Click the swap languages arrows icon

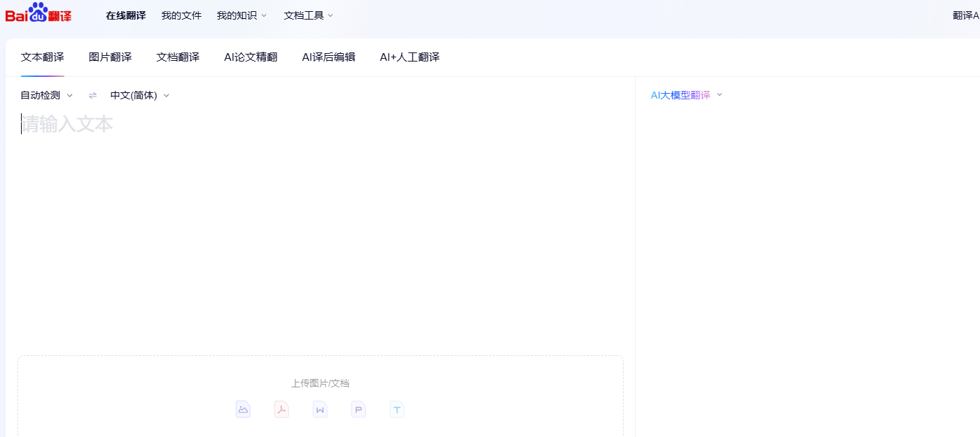coord(92,95)
